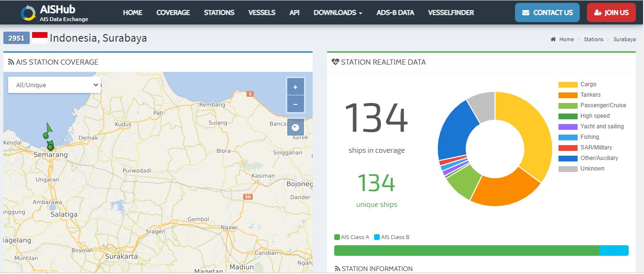644x274 pixels.
Task: Expand the Downloads menu
Action: coord(338,12)
